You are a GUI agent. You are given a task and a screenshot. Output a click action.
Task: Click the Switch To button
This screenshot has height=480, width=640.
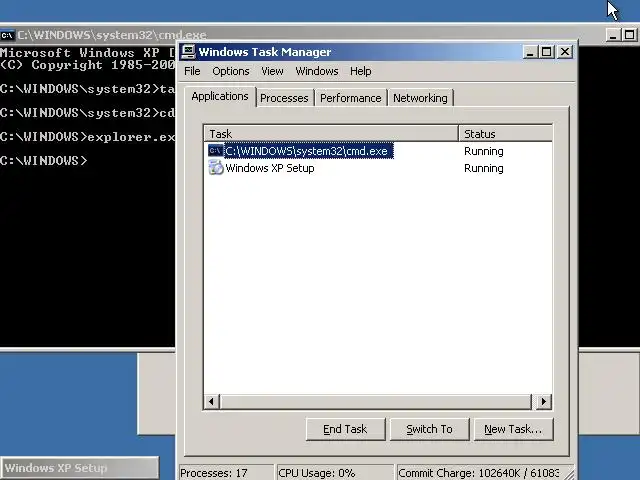point(429,429)
